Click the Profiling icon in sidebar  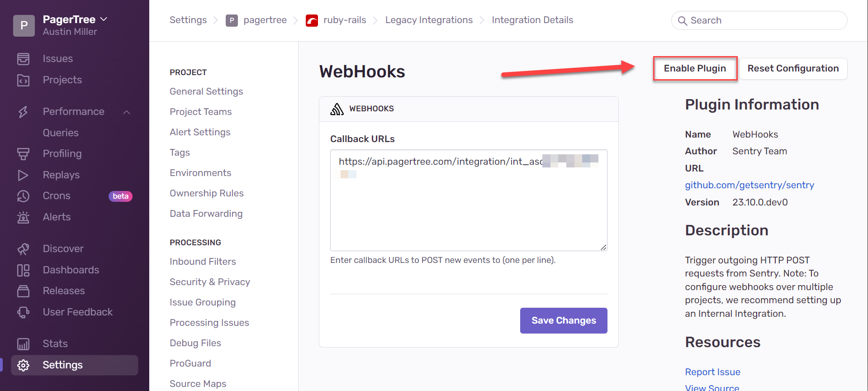[x=23, y=154]
